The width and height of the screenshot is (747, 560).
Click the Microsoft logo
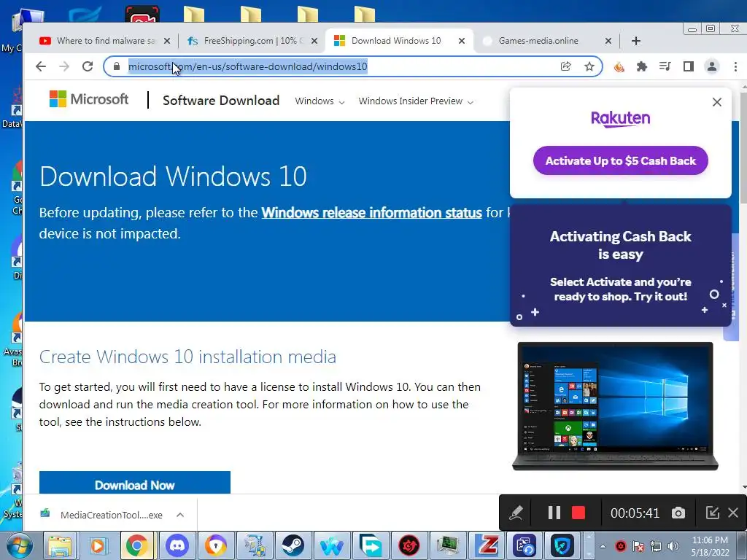point(89,99)
